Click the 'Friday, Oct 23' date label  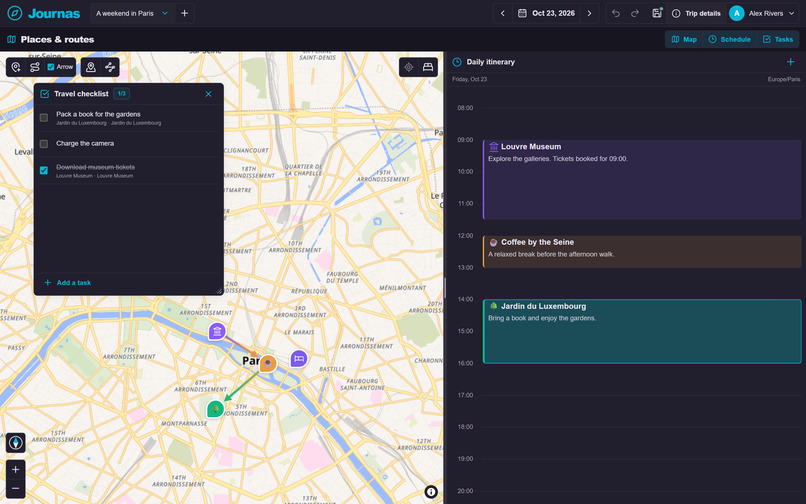[x=469, y=79]
